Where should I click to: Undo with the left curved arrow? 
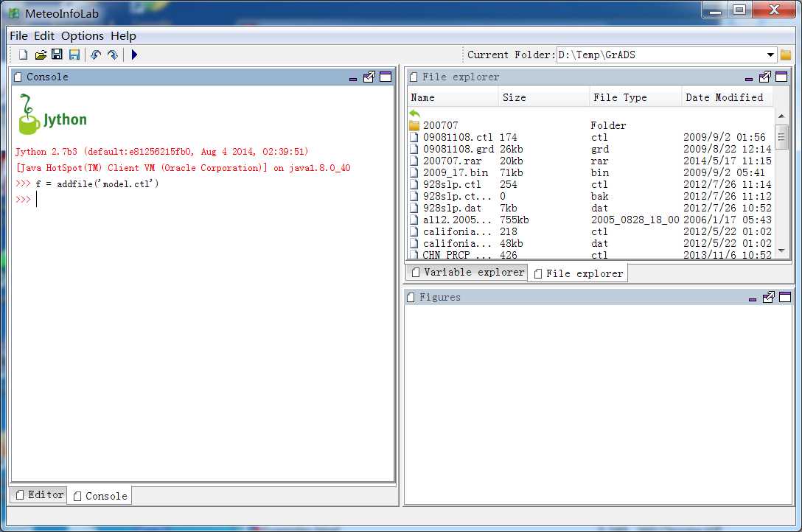click(x=96, y=55)
